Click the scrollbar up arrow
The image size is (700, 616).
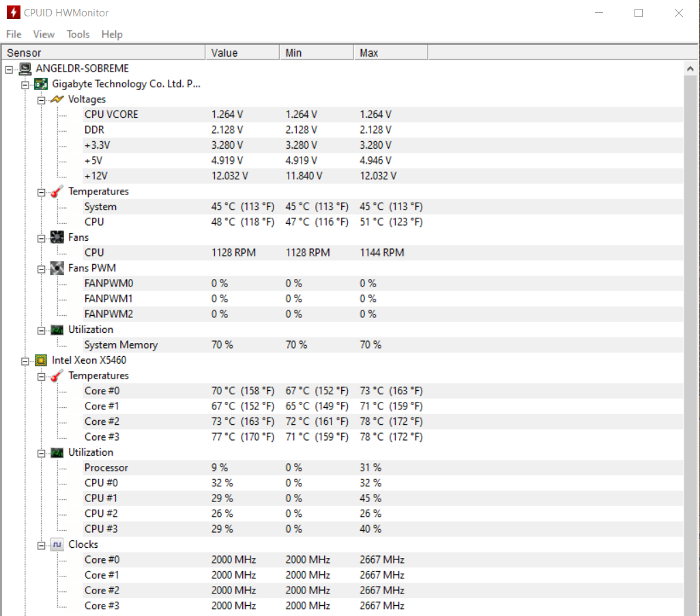[x=690, y=69]
